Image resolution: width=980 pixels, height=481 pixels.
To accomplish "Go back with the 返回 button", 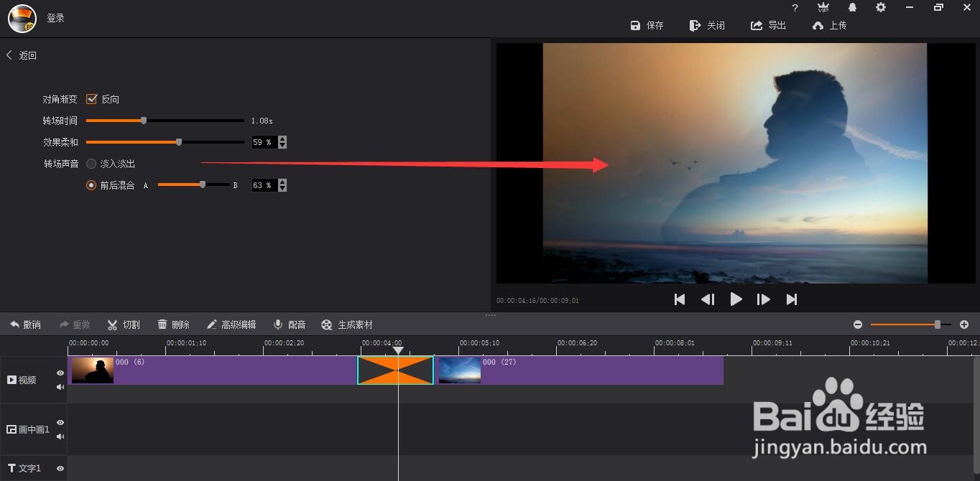I will pyautogui.click(x=22, y=55).
